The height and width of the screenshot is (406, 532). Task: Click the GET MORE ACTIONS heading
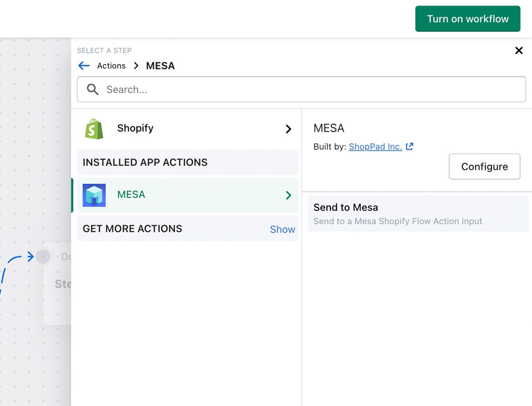click(132, 229)
